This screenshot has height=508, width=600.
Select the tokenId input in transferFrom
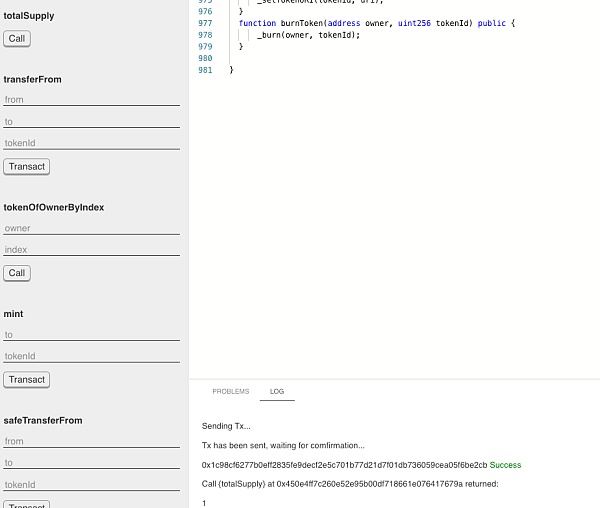[91, 143]
